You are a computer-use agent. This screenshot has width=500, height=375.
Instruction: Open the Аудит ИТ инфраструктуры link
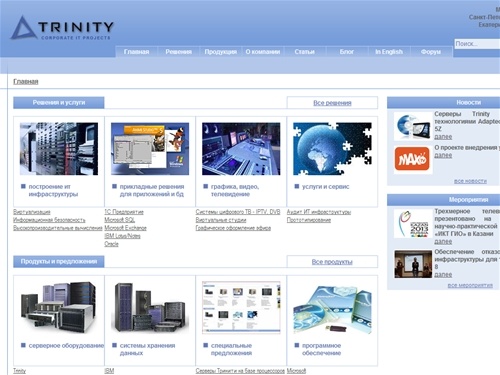coord(319,212)
